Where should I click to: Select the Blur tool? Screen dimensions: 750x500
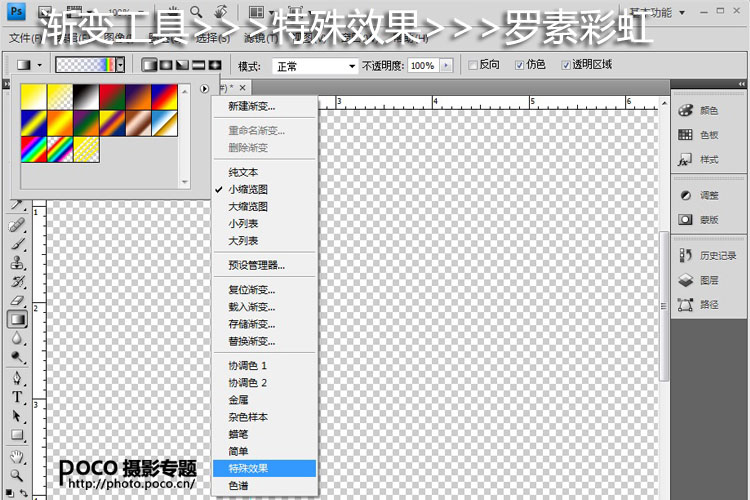[17, 338]
